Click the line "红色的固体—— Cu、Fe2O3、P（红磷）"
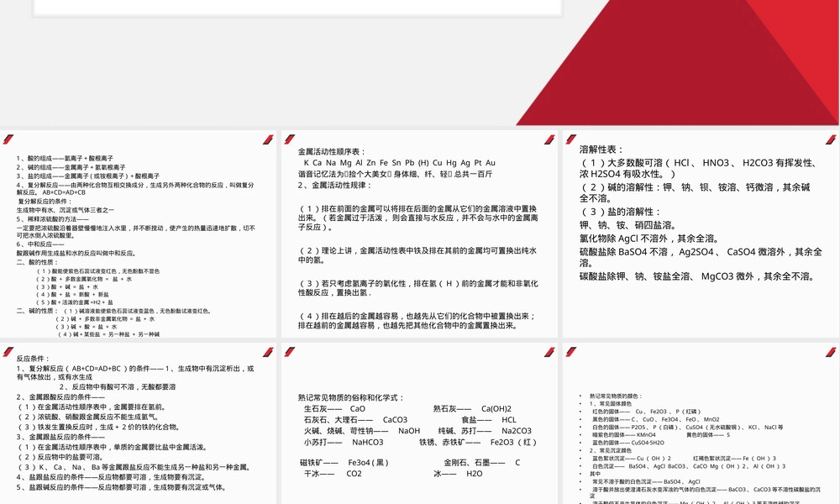Image resolution: width=840 pixels, height=504 pixels. 647,412
